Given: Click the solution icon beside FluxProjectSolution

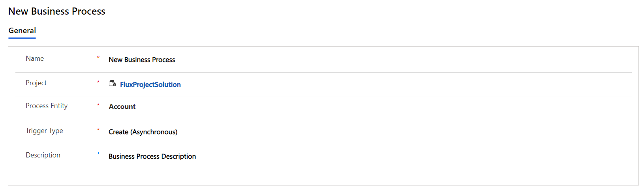Looking at the screenshot, I should [113, 83].
